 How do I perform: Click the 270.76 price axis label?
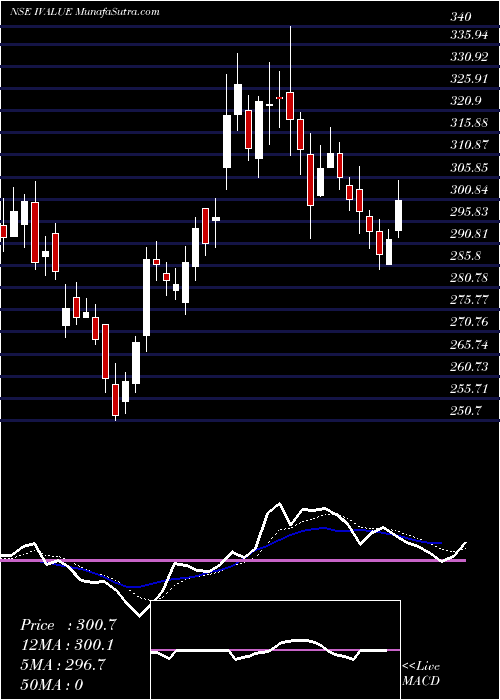(469, 322)
